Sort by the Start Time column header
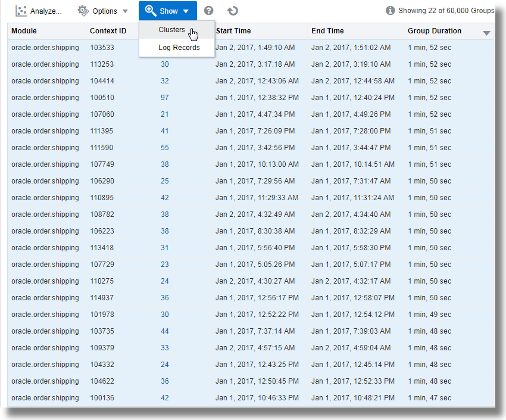506x420 pixels. (x=232, y=30)
